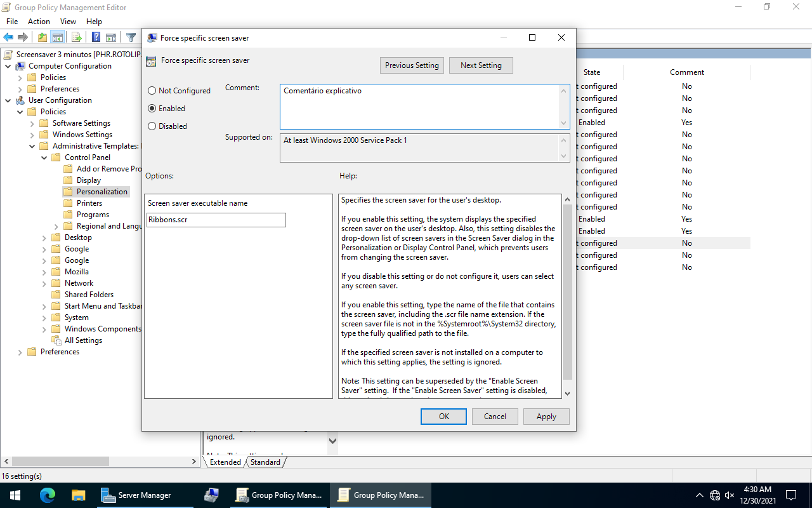Select the Not Configured radio button
The width and height of the screenshot is (812, 508).
tap(152, 91)
